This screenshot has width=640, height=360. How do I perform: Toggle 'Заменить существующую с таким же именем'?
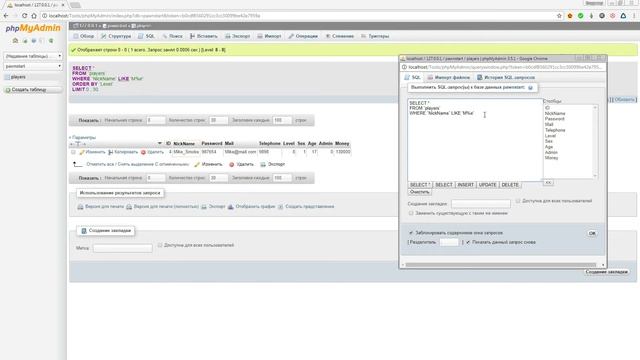[x=411, y=213]
